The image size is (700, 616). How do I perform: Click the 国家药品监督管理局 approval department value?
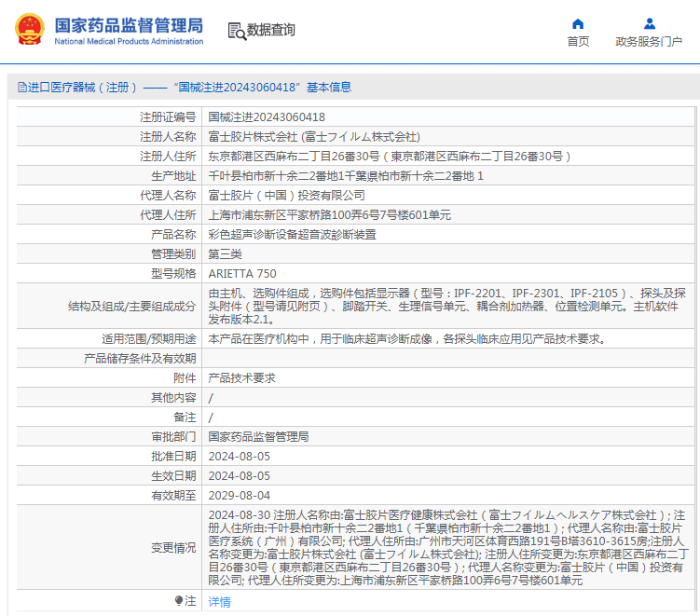click(258, 436)
